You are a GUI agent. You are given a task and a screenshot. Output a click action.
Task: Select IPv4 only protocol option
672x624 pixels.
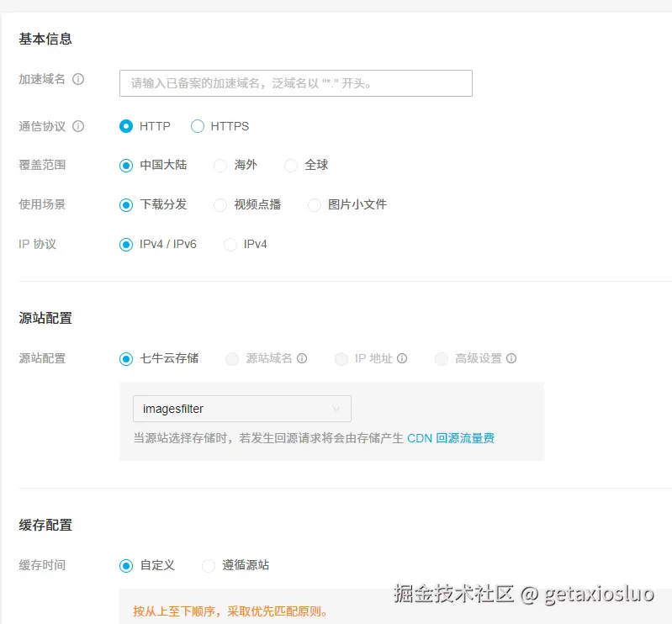[230, 245]
